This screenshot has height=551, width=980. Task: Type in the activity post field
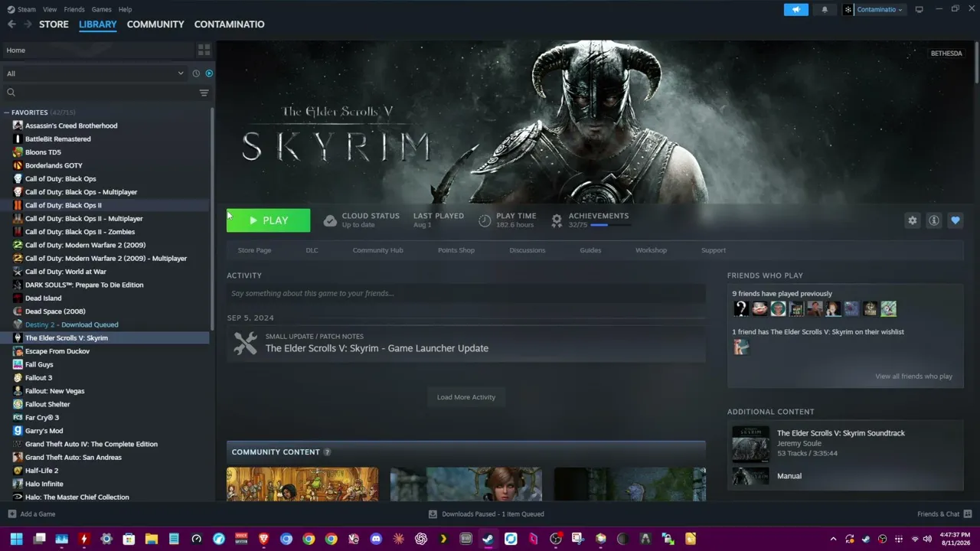pos(466,293)
